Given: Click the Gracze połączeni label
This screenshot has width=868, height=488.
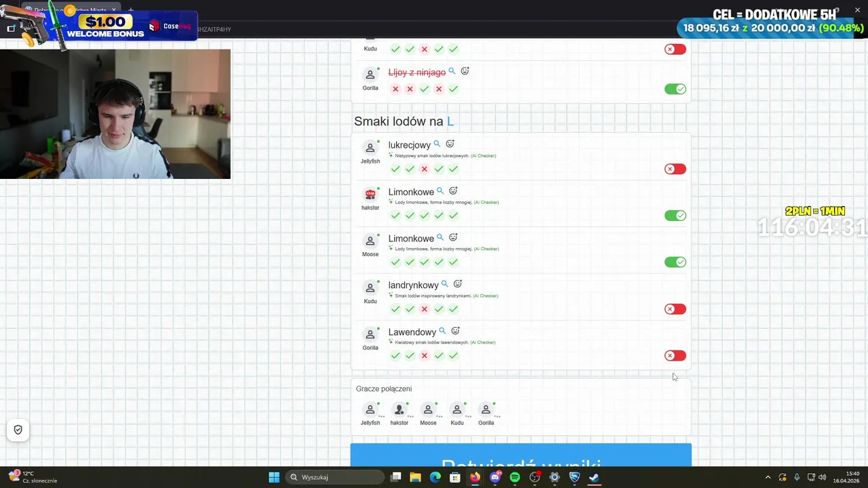Looking at the screenshot, I should tap(384, 388).
